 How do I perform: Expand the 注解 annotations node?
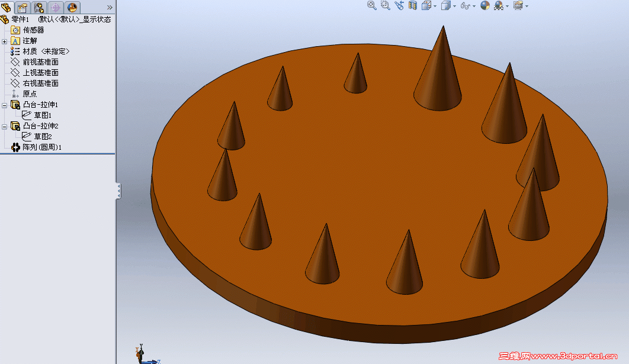point(4,41)
